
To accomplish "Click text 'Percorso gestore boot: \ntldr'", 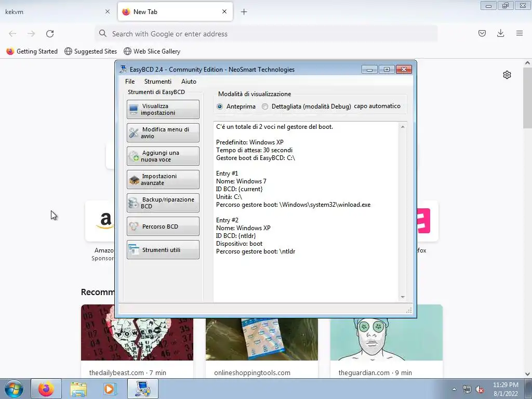I will click(x=256, y=251).
